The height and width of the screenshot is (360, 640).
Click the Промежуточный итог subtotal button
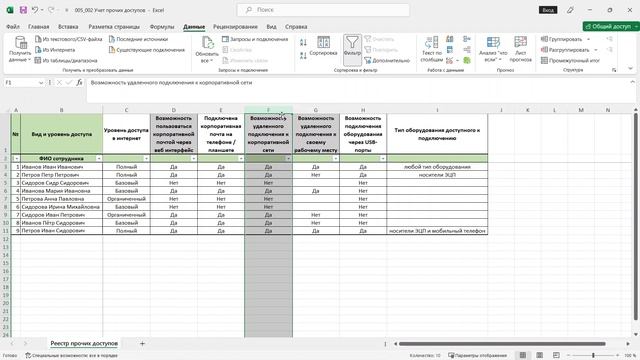click(570, 60)
